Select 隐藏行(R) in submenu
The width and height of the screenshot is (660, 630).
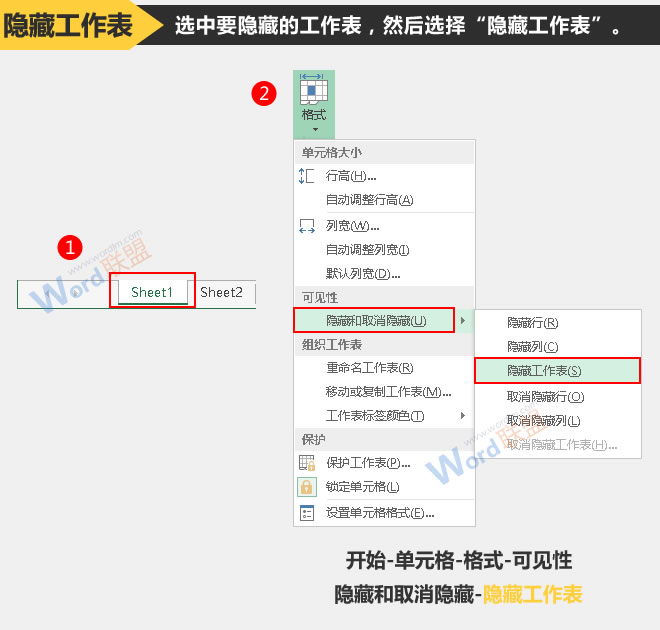558,323
